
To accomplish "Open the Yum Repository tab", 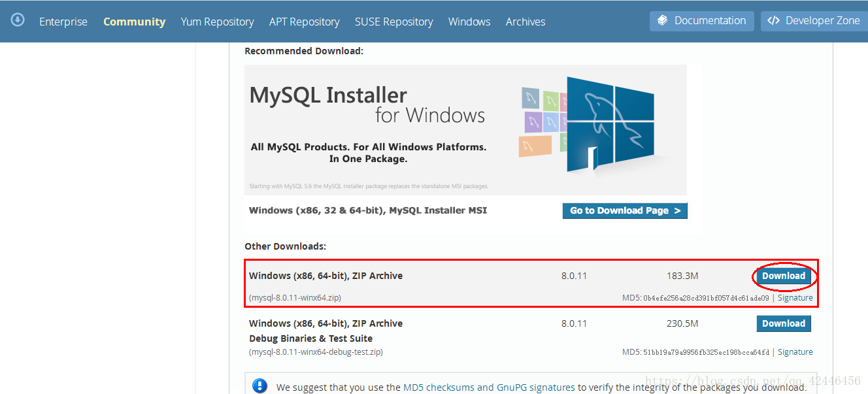I will pos(217,22).
